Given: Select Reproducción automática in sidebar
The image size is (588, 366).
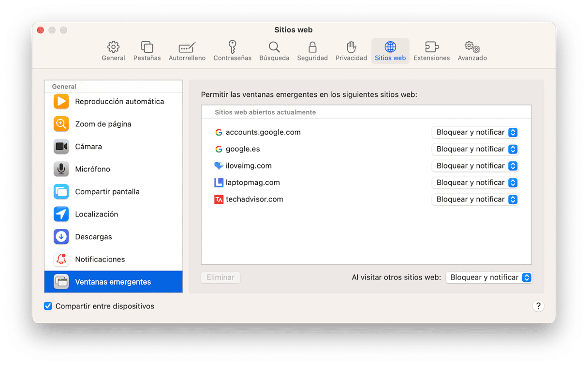Looking at the screenshot, I should [x=113, y=102].
